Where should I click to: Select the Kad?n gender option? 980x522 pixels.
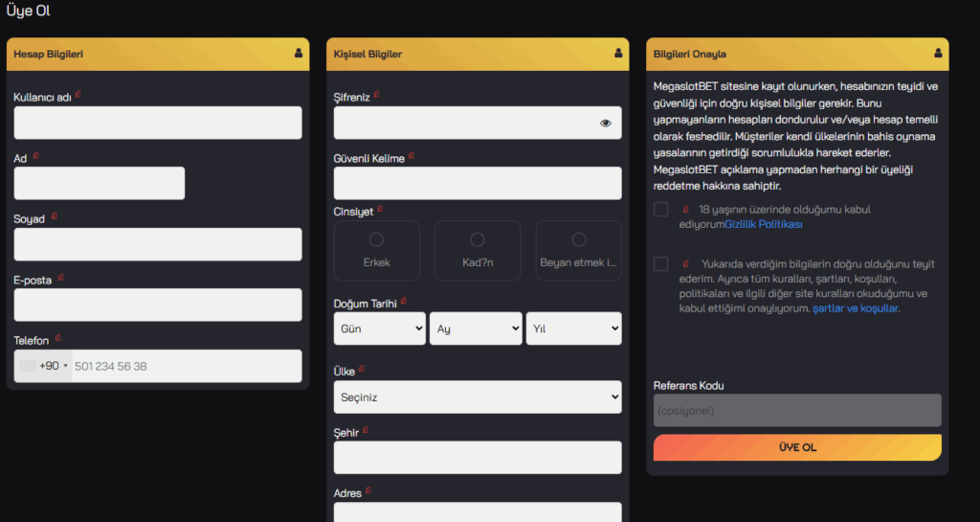point(478,250)
